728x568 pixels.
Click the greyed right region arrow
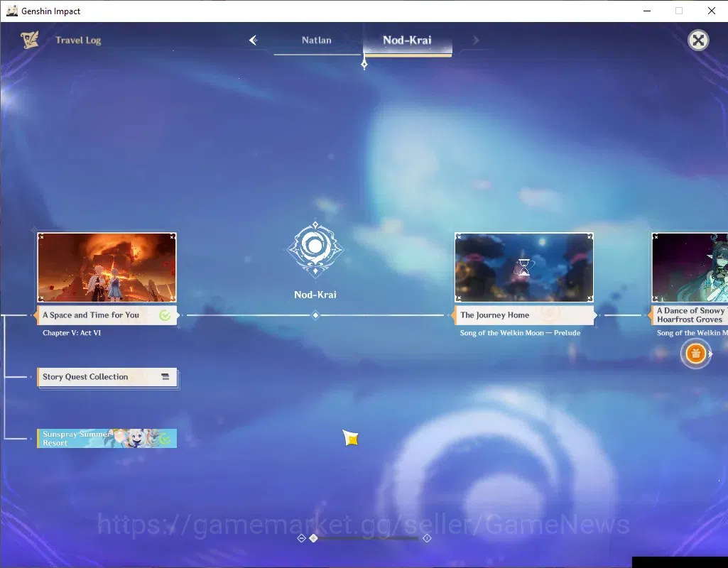point(475,40)
